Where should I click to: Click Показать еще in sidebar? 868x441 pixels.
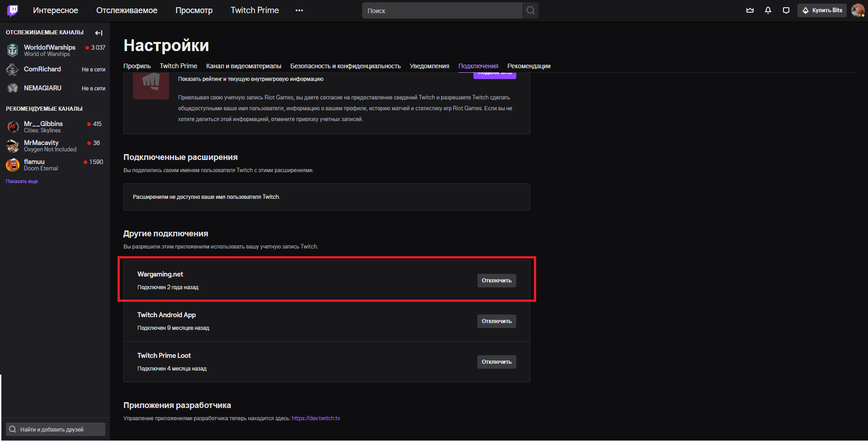coord(22,182)
